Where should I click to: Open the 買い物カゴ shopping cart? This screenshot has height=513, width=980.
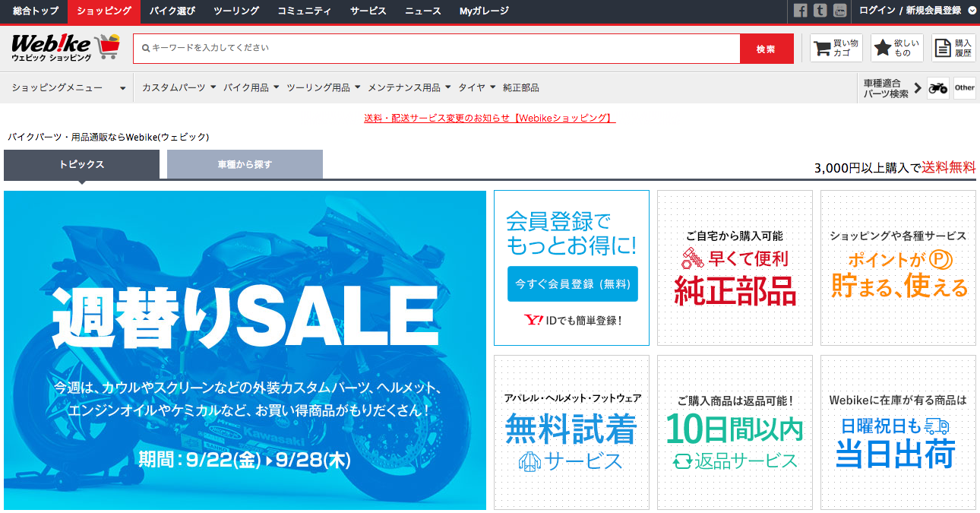[x=836, y=48]
